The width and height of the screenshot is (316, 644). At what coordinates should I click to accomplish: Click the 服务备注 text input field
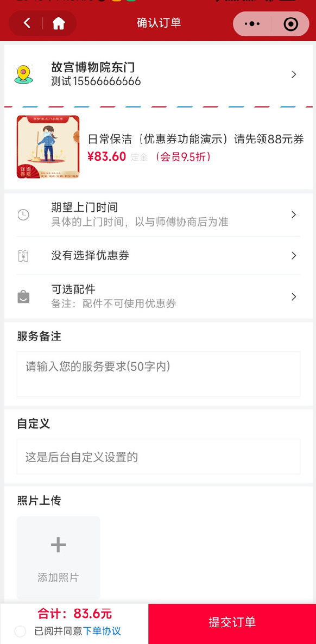(158, 374)
